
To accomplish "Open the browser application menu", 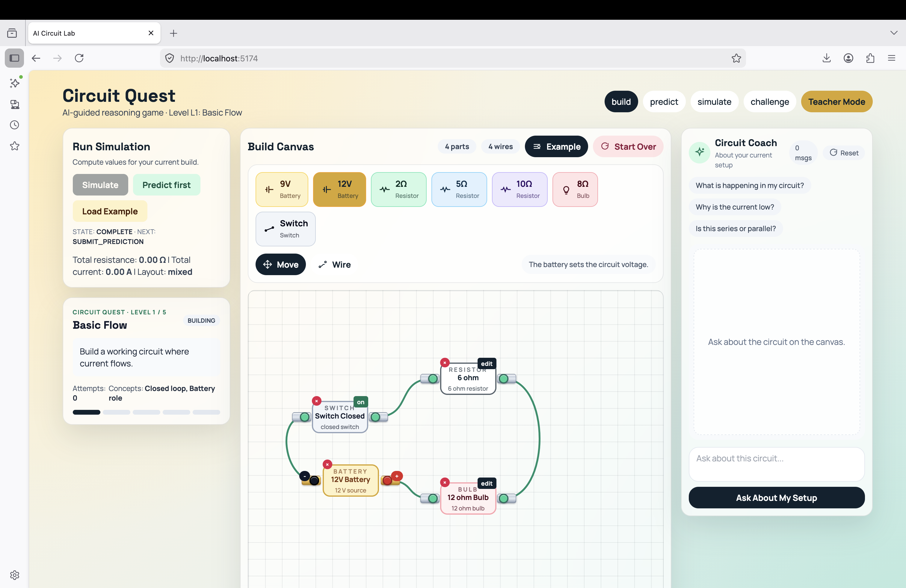I will [x=892, y=58].
